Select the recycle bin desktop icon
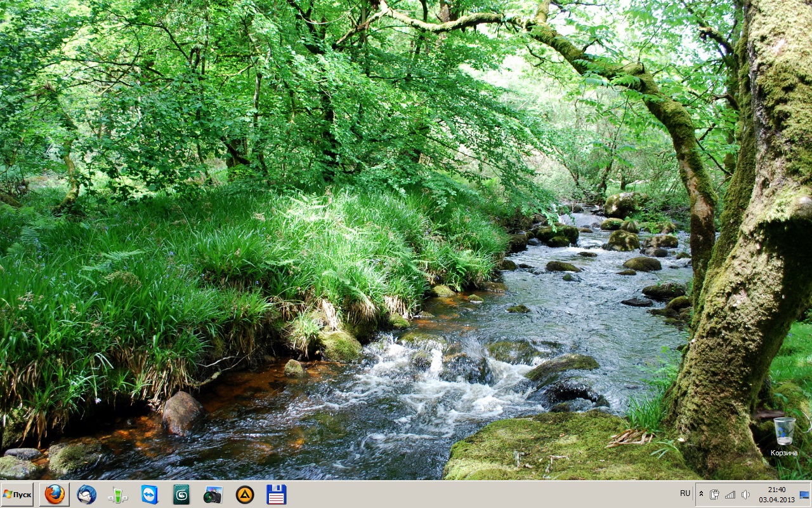The image size is (812, 508). tap(784, 431)
